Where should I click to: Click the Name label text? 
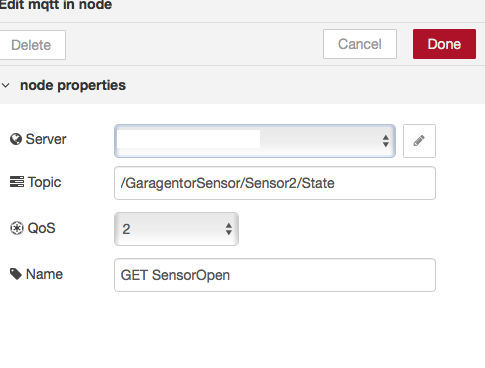44,274
